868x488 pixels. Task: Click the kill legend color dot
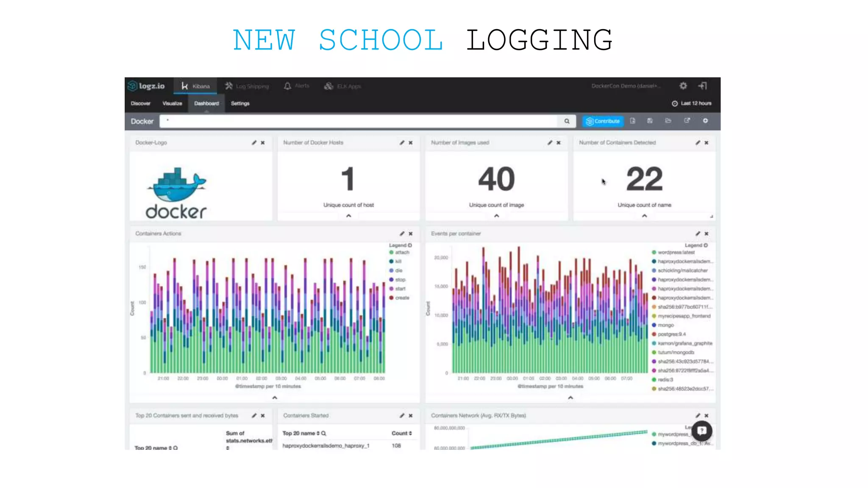click(x=391, y=261)
